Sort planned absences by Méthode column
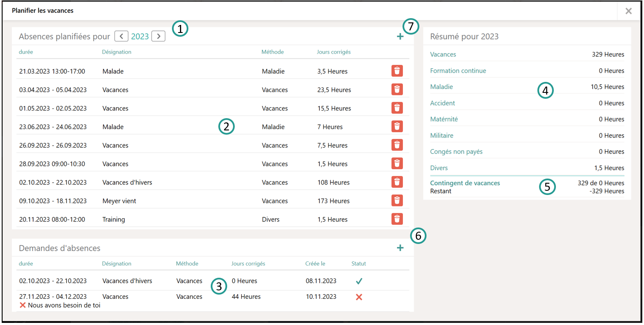 pos(272,52)
